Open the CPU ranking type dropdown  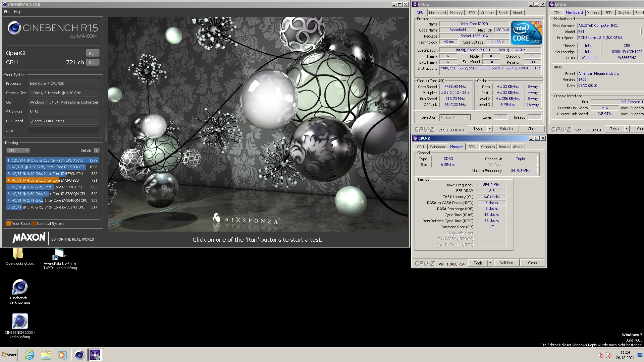coord(18,150)
